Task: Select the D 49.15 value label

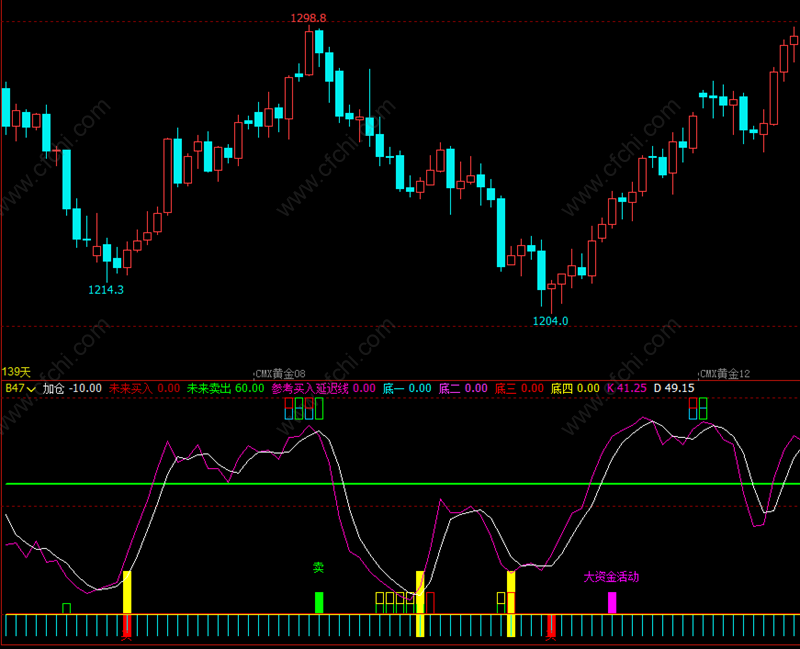Action: [674, 388]
